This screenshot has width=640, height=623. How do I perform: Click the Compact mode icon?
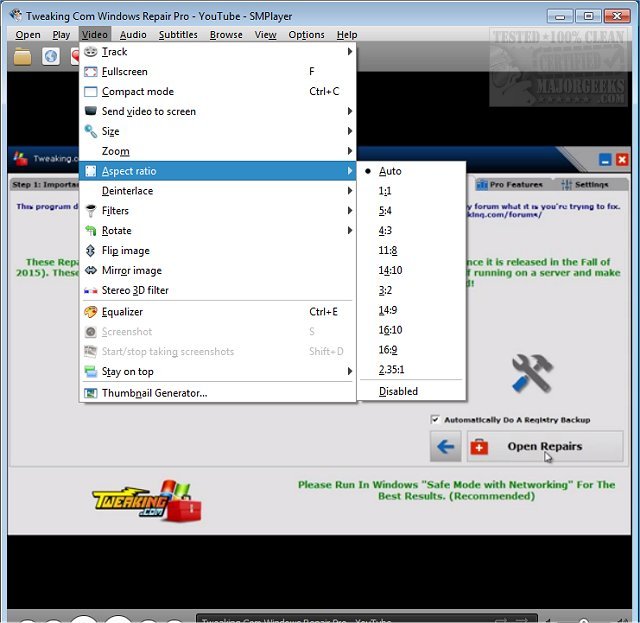click(91, 91)
